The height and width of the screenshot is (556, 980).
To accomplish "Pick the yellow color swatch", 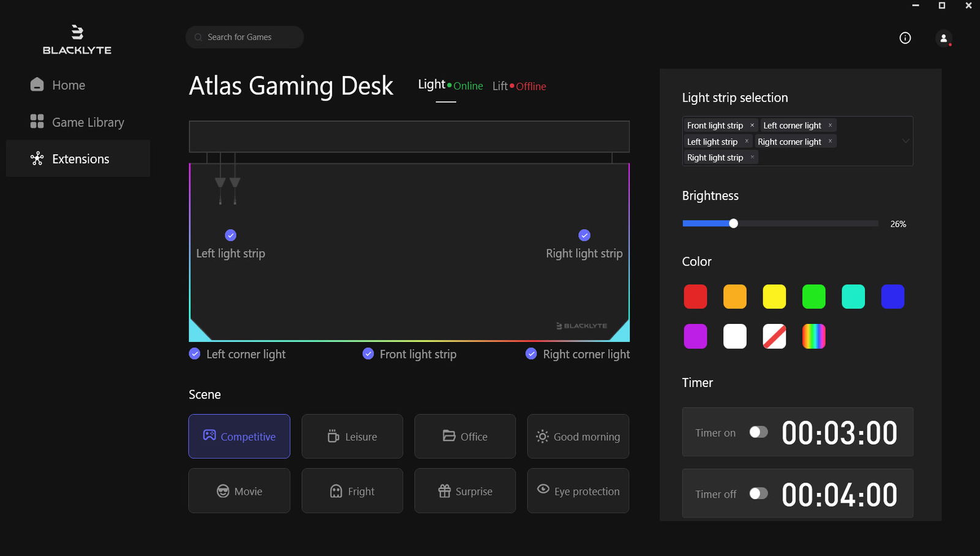I will click(x=774, y=296).
